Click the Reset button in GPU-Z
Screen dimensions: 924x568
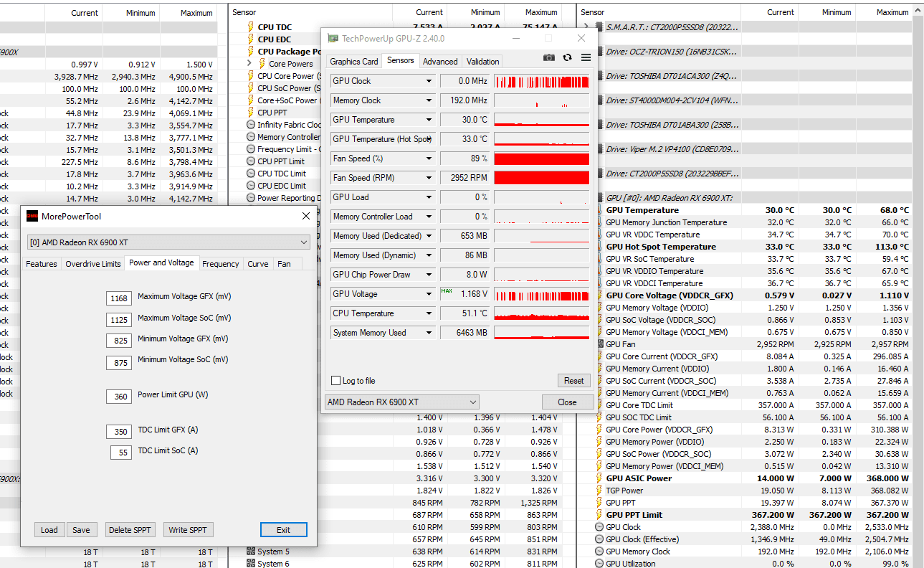tap(573, 381)
